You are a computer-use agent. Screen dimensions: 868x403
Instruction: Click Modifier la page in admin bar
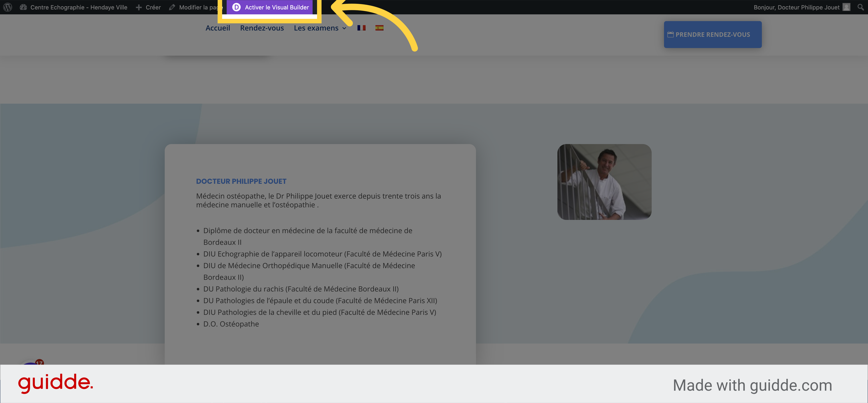(x=196, y=7)
